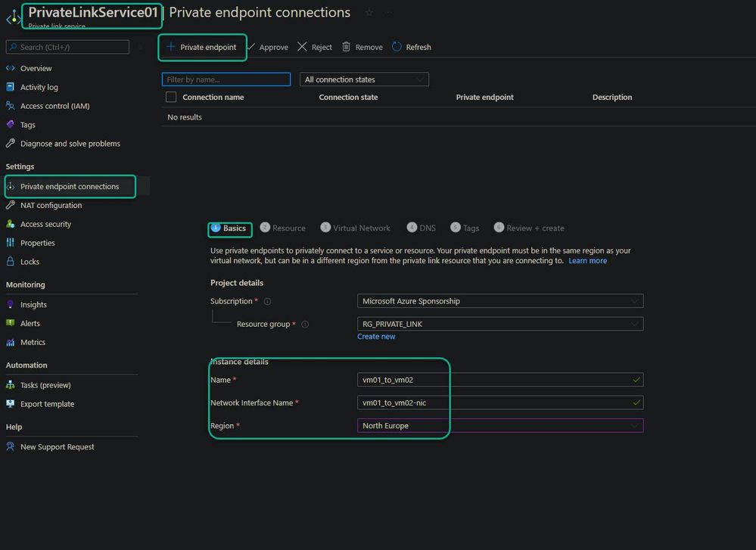Follow the Learn more link

pyautogui.click(x=587, y=261)
